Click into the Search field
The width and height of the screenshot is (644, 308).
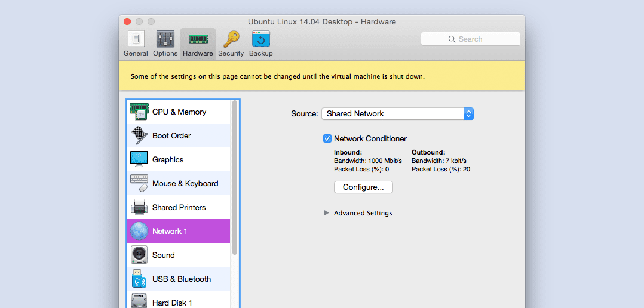471,39
